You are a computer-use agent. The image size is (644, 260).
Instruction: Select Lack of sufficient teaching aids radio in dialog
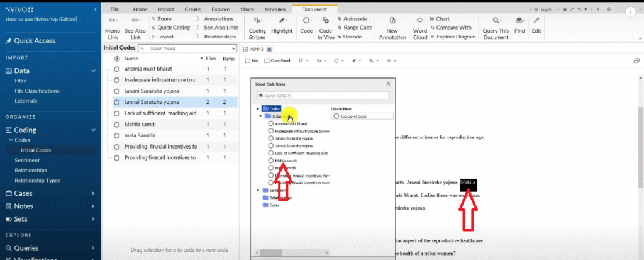pos(270,153)
